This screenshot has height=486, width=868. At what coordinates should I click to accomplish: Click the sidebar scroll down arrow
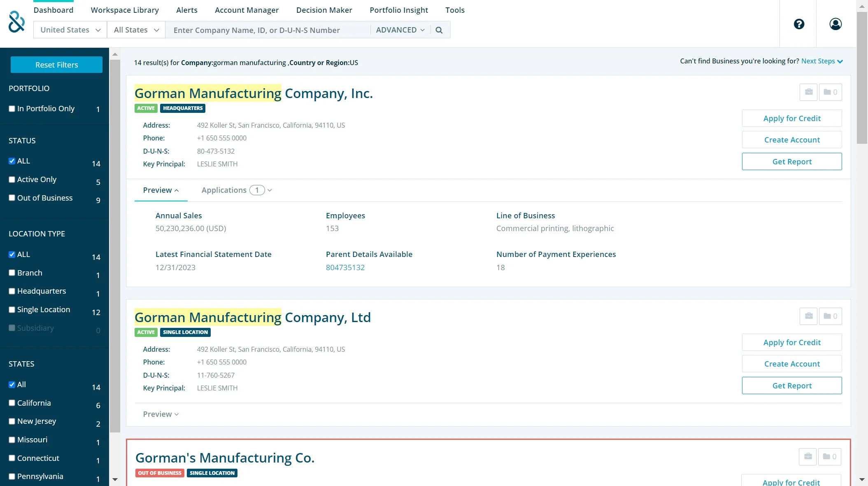point(115,479)
